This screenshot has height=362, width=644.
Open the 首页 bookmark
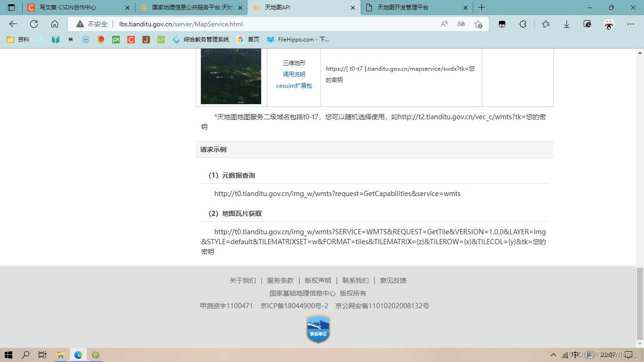tap(248, 40)
